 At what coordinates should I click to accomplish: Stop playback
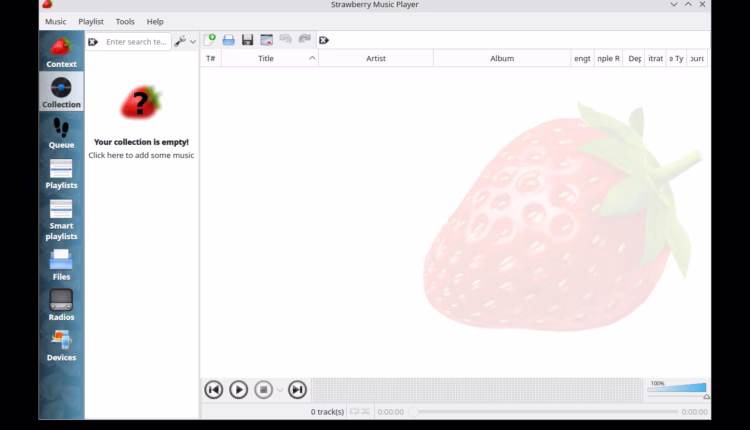tap(264, 390)
